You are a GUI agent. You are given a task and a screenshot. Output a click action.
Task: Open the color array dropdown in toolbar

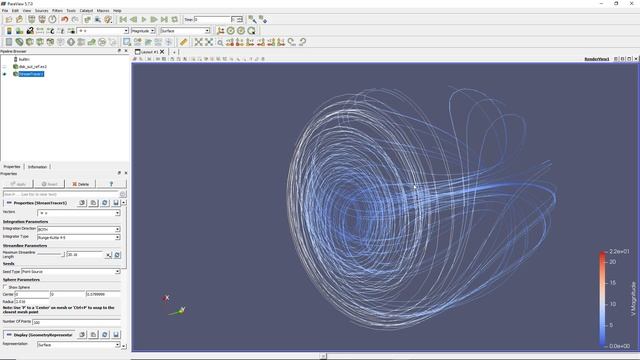pos(103,31)
